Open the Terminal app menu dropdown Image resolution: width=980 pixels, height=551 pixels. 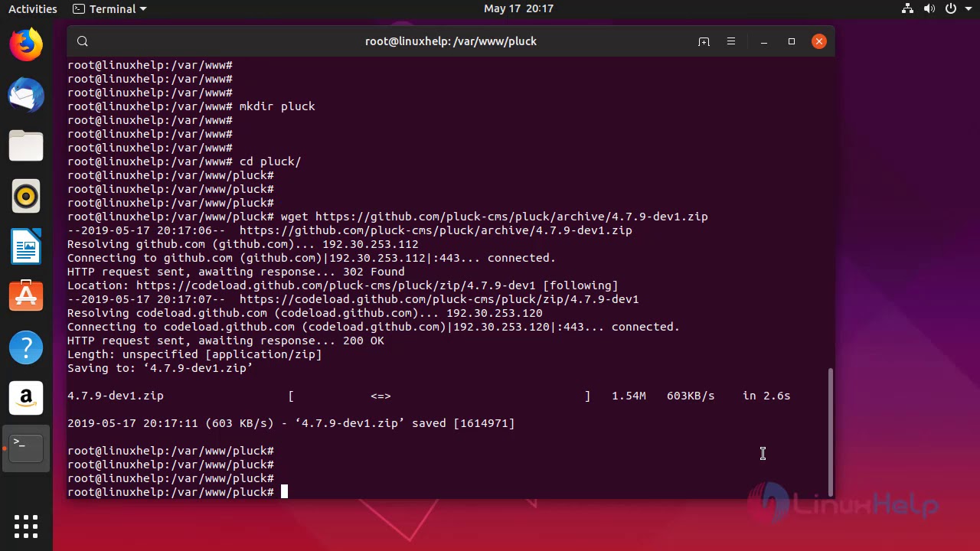point(109,9)
